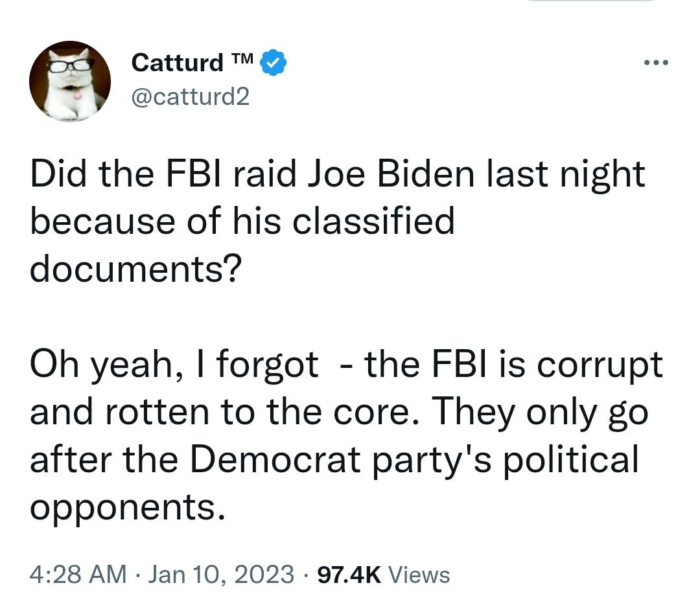Screen dimensions: 700x616
Task: Click the 4:28 AM timestamp
Action: point(78,574)
